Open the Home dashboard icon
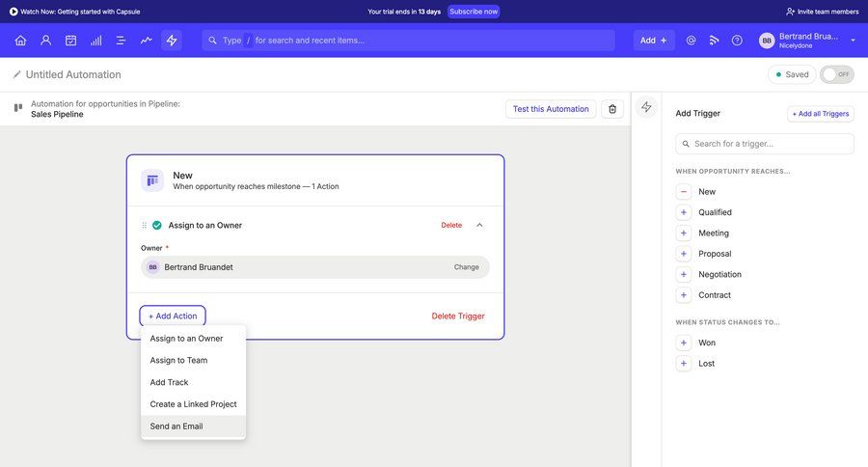The width and height of the screenshot is (868, 467). 20,41
